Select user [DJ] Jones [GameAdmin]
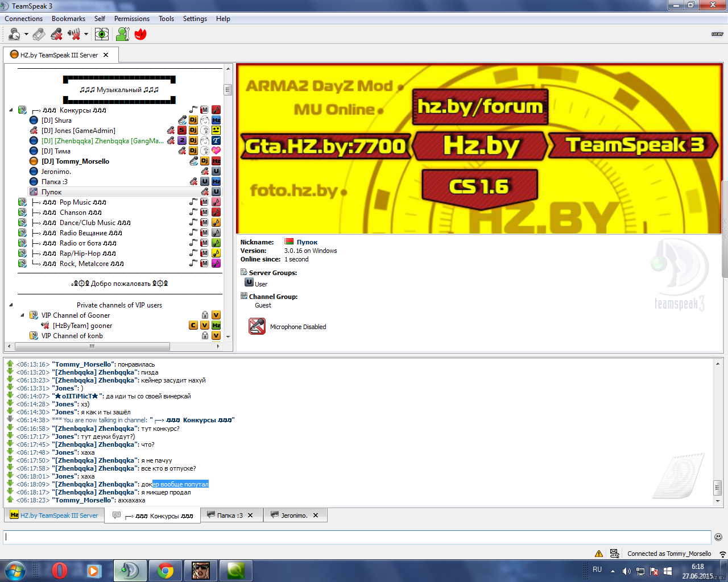This screenshot has height=582, width=728. (x=78, y=131)
